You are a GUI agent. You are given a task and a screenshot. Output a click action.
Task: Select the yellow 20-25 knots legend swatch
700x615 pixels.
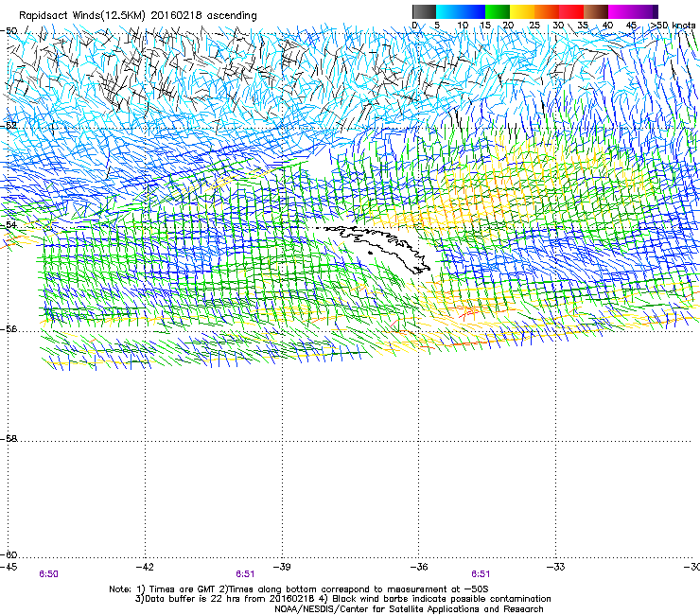522,11
